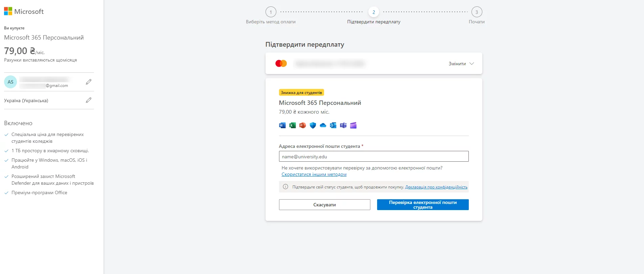
Task: Edit the Україна (Українська) region setting
Action: click(x=89, y=100)
